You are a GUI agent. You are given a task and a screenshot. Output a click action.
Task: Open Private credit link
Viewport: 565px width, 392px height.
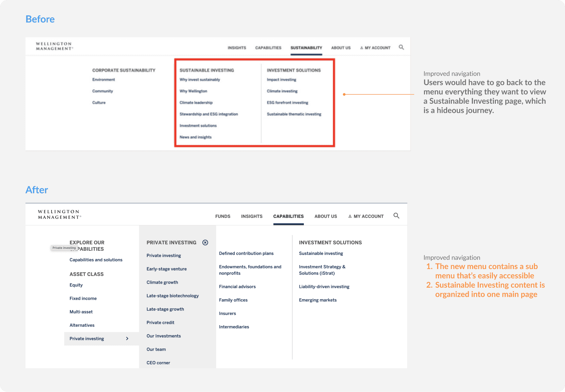click(160, 323)
